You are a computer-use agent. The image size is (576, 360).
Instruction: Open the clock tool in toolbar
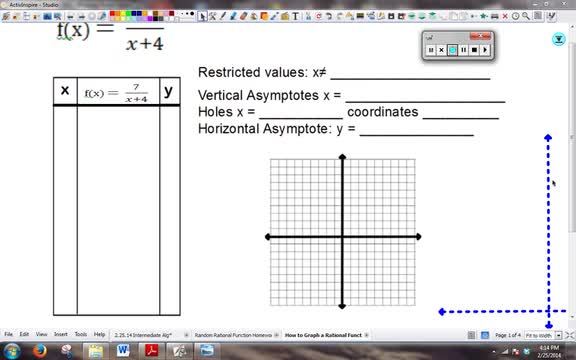(x=516, y=16)
